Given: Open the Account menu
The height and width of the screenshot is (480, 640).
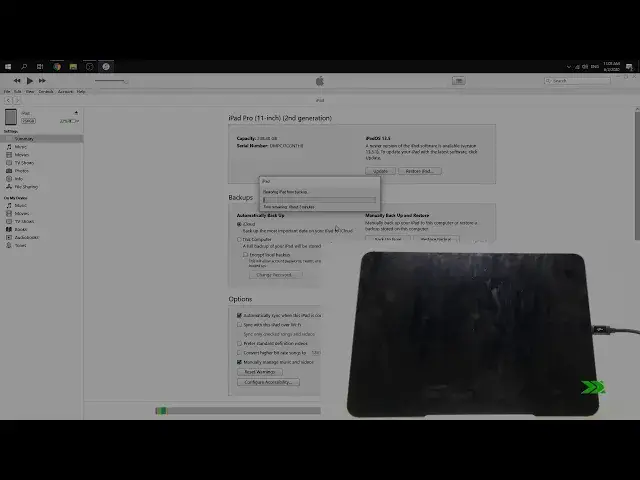Looking at the screenshot, I should pos(65,91).
